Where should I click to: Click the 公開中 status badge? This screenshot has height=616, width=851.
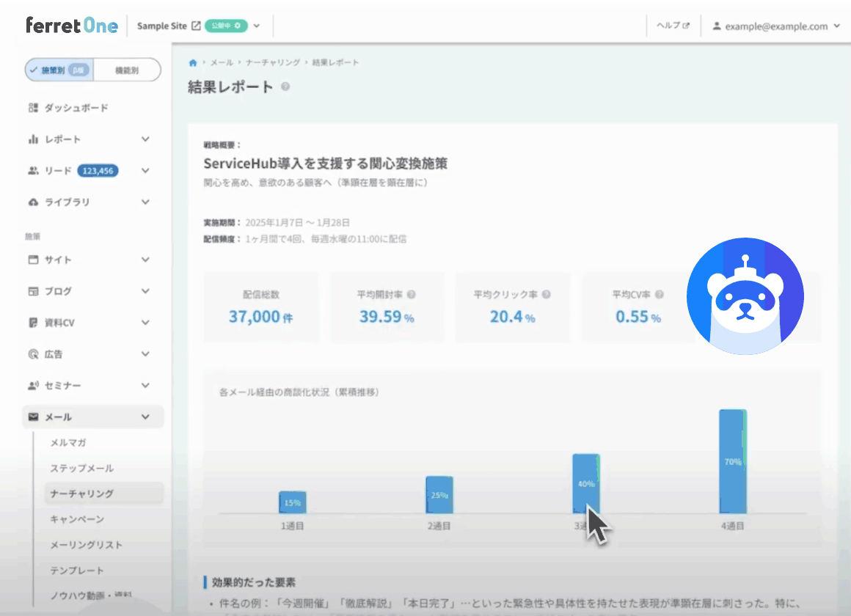[x=225, y=26]
